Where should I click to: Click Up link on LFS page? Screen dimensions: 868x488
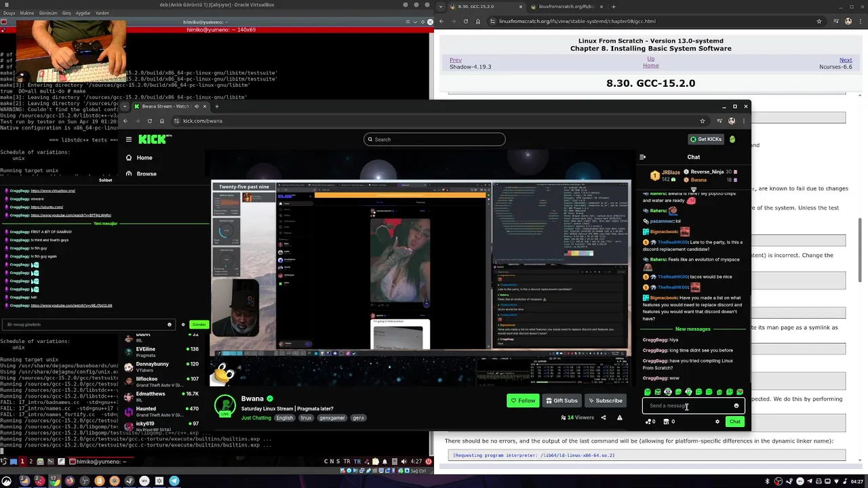pyautogui.click(x=651, y=59)
